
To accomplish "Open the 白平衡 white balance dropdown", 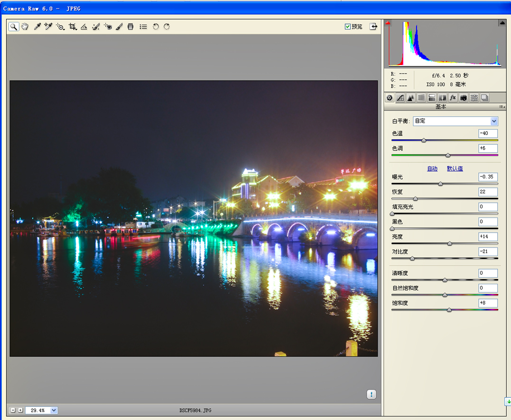I will coord(494,121).
